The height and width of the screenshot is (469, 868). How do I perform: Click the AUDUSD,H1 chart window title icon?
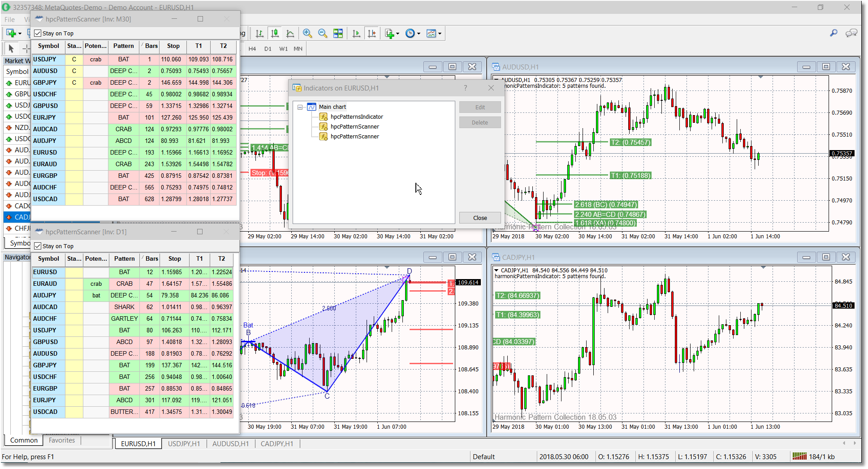[496, 67]
